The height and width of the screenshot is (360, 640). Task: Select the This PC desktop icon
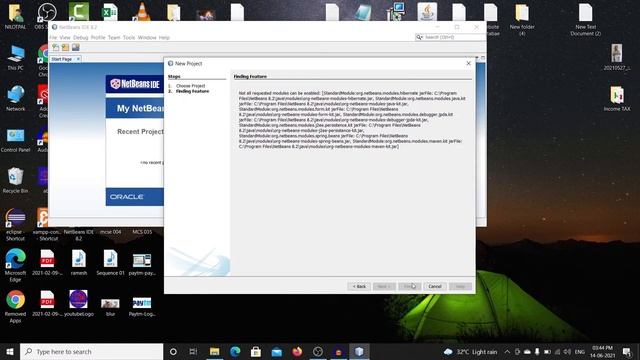click(x=16, y=58)
